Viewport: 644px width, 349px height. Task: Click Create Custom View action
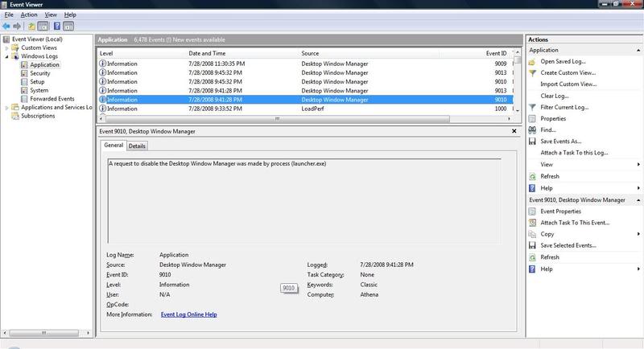tap(568, 72)
